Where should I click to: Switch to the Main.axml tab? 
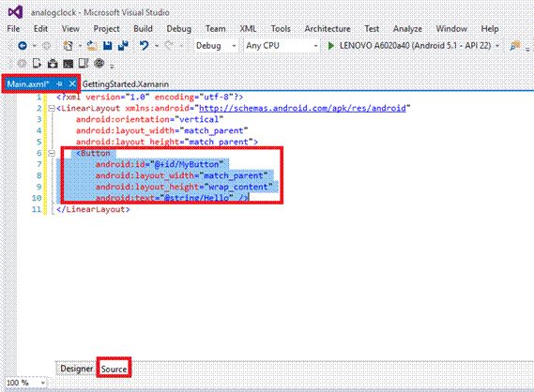point(28,83)
